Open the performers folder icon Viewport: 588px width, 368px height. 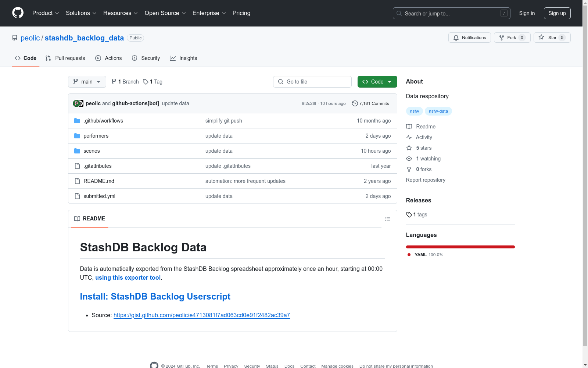click(77, 136)
